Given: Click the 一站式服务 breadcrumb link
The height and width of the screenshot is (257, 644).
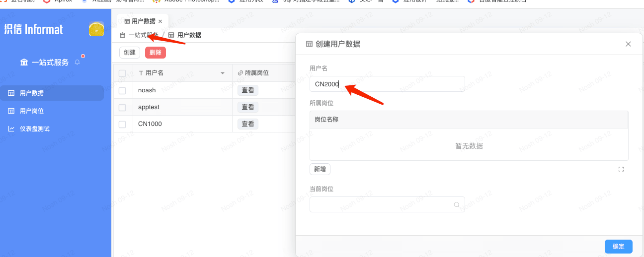Looking at the screenshot, I should pyautogui.click(x=144, y=35).
